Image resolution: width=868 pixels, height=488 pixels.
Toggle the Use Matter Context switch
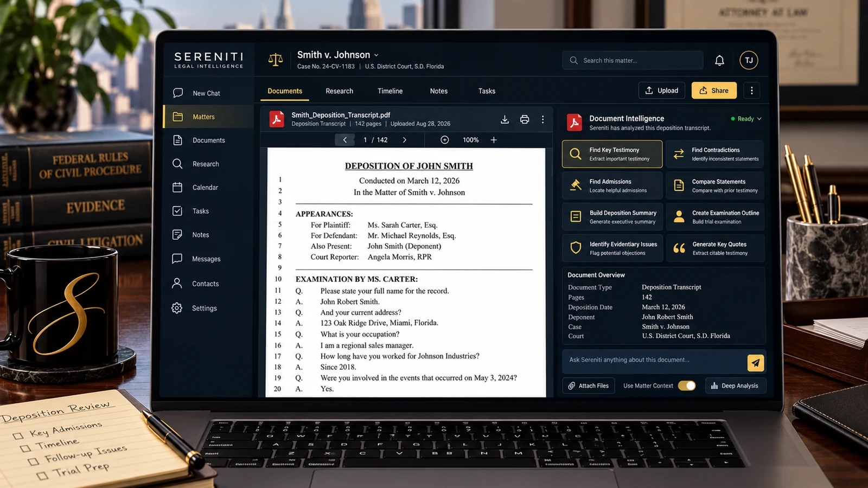(687, 386)
